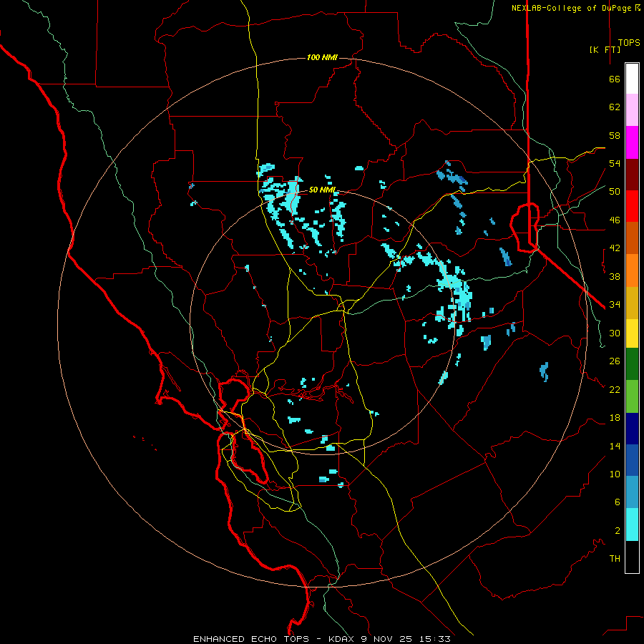
Task: Click the light blue 14 legend swatch
Action: [632, 492]
